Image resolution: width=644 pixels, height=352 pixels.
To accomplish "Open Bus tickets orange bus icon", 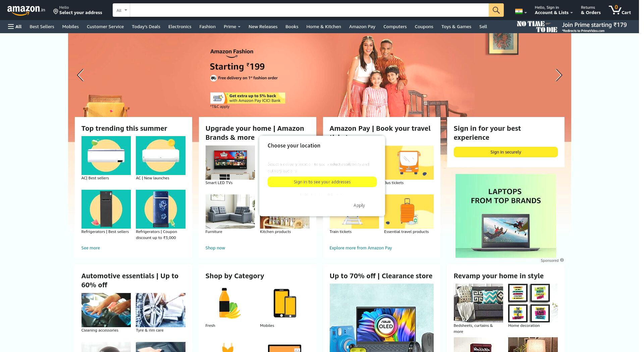I will (409, 163).
